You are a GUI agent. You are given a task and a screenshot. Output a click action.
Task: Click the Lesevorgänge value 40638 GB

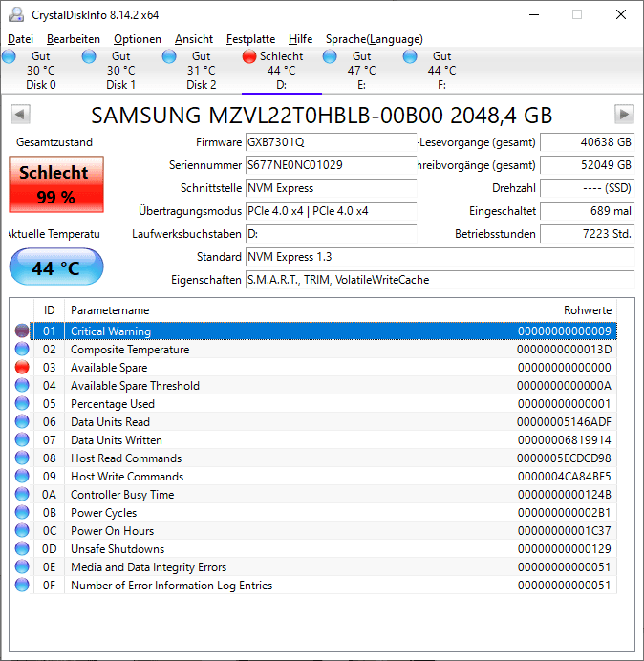pyautogui.click(x=587, y=142)
